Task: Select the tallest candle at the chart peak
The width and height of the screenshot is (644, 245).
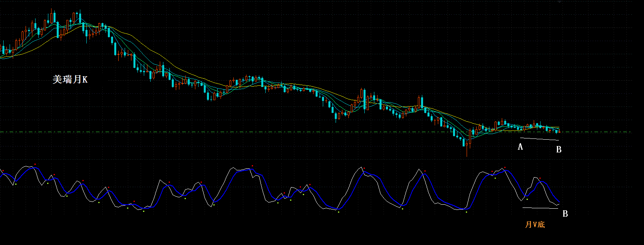Action: (x=54, y=18)
